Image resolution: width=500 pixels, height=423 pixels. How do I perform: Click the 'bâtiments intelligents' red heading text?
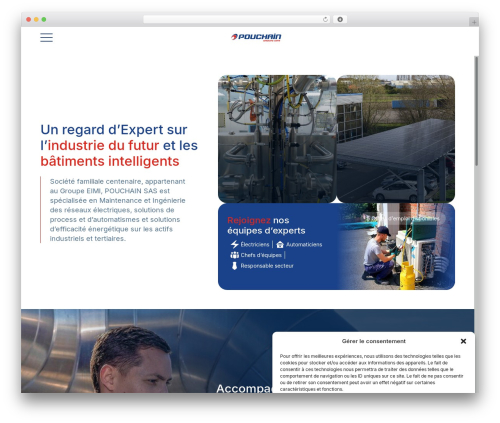[x=110, y=161]
